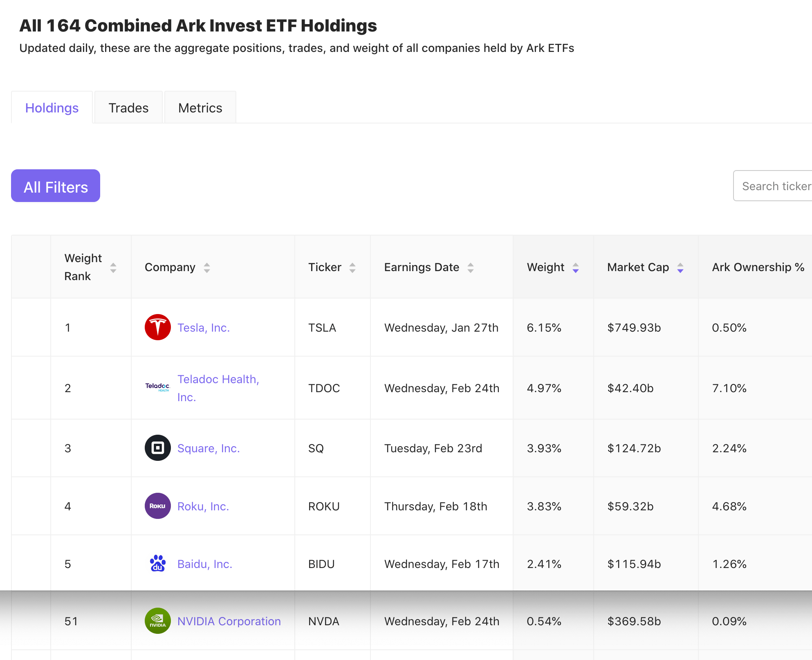Sort by Earnings Date column arrows
Viewport: 812px width, 660px height.
coord(471,268)
